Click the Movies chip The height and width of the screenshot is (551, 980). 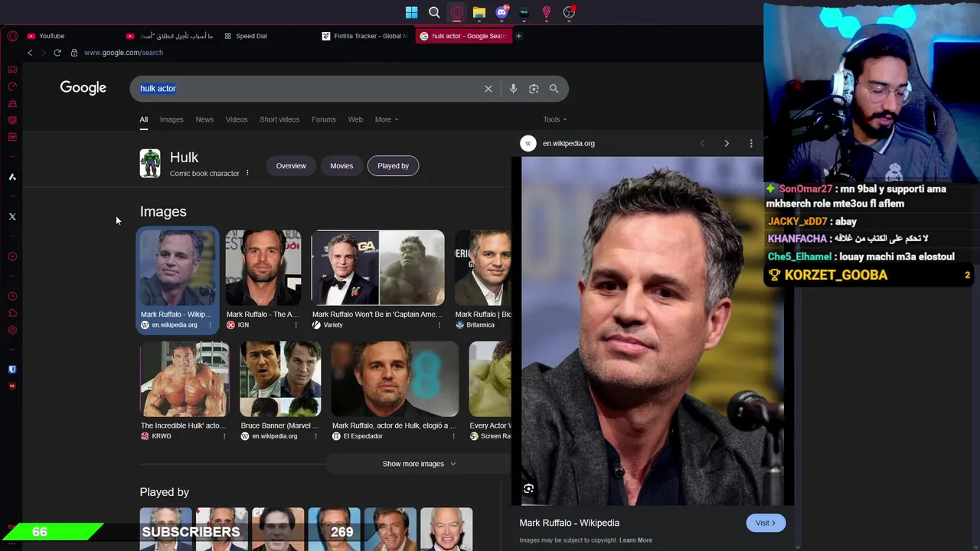tap(341, 166)
